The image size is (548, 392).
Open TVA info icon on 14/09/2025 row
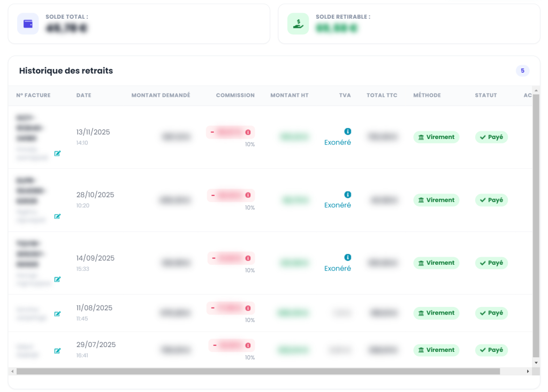[347, 257]
